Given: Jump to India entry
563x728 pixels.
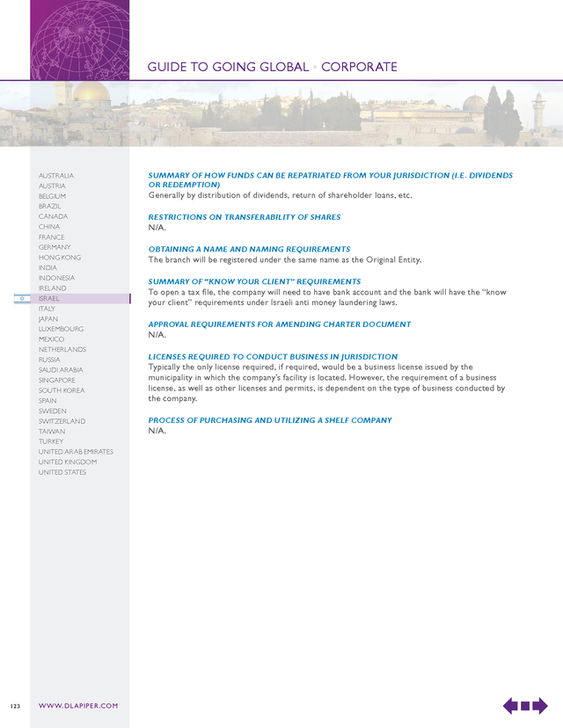Looking at the screenshot, I should pos(48,267).
